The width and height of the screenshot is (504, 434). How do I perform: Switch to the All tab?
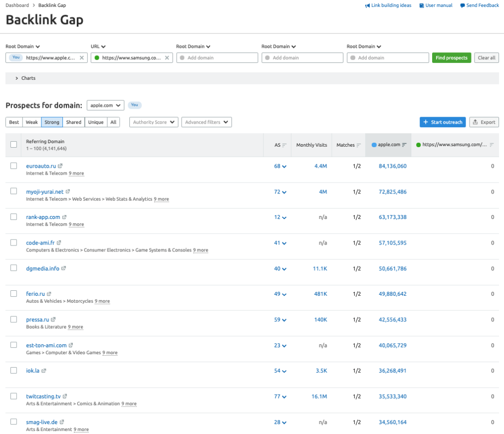click(113, 122)
